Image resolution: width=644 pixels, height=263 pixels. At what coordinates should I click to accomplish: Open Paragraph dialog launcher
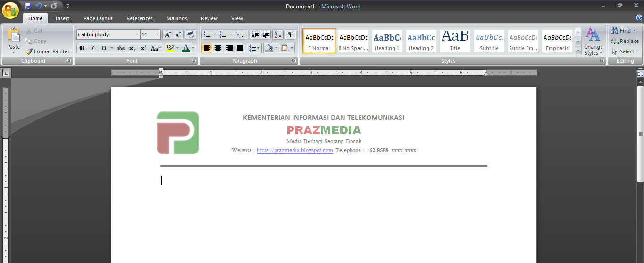click(x=294, y=61)
